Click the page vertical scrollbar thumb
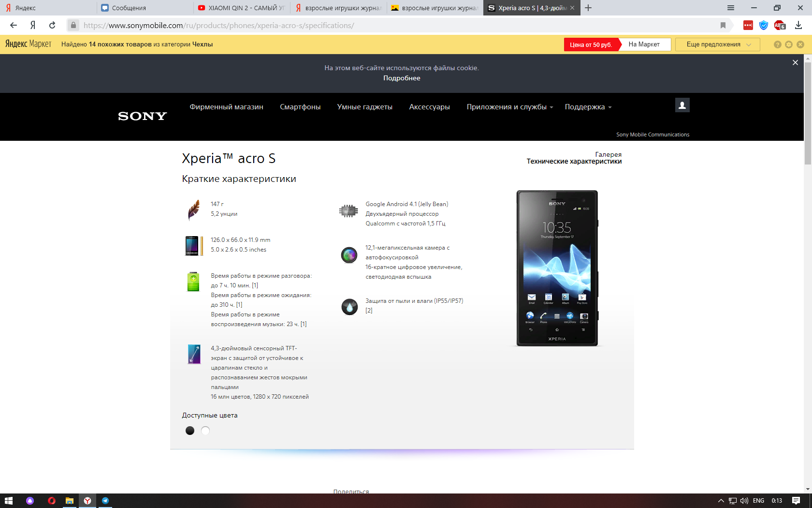Screen dimensions: 812x508 [808, 114]
